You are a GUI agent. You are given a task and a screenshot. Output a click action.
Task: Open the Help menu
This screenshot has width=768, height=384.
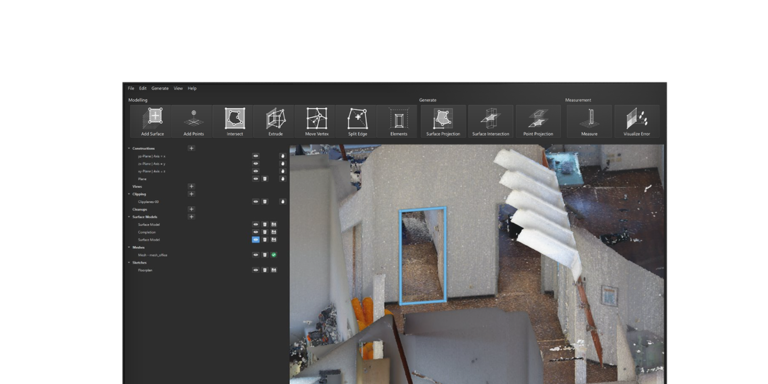pos(192,89)
